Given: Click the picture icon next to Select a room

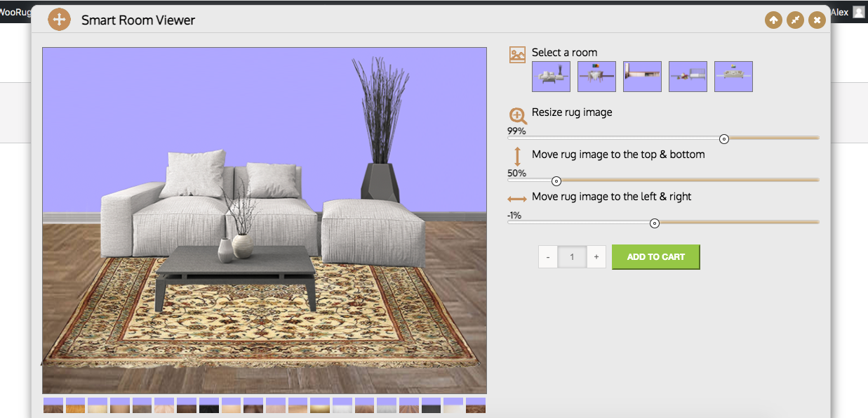Looking at the screenshot, I should point(517,53).
